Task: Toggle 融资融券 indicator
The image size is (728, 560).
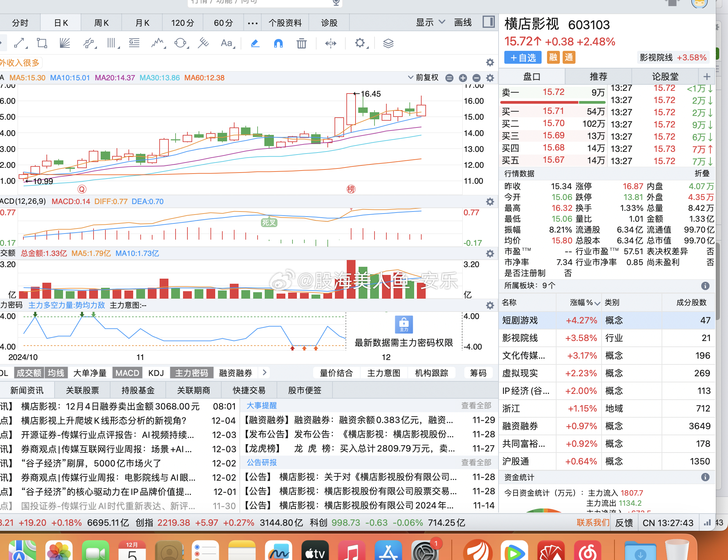Action: [x=236, y=373]
